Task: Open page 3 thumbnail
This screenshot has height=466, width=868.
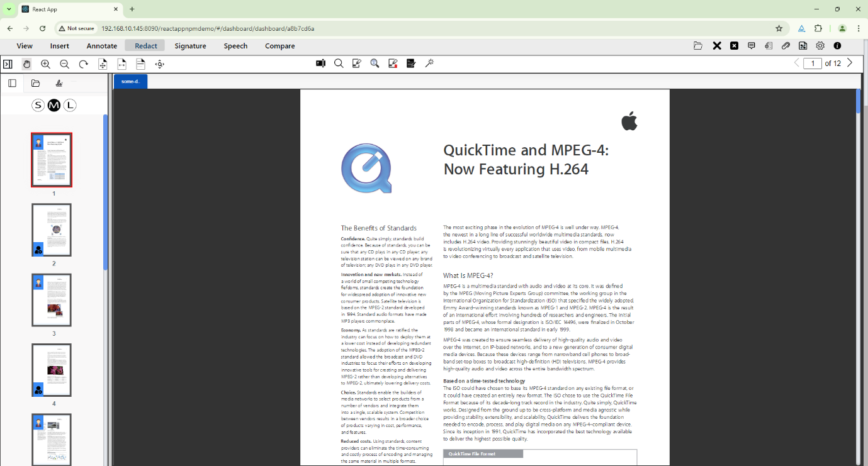Action: click(52, 300)
